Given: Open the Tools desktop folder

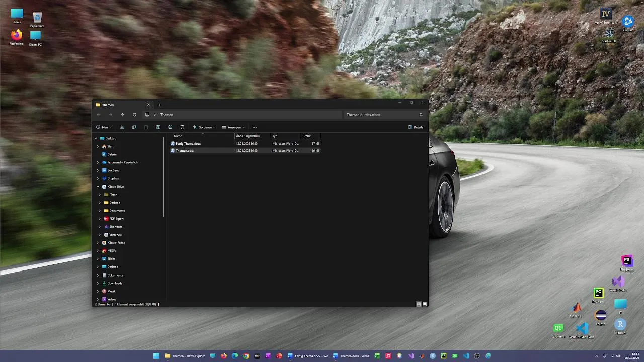Looking at the screenshot, I should [x=17, y=16].
